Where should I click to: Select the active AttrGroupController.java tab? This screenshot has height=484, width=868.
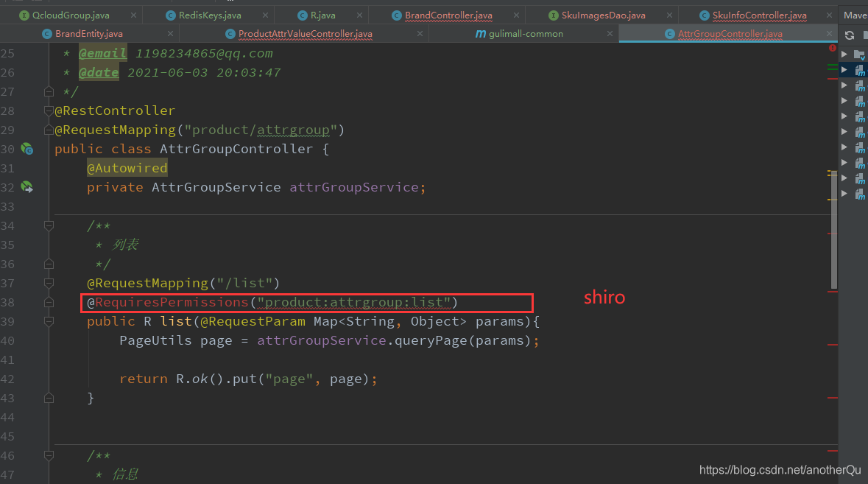(730, 34)
